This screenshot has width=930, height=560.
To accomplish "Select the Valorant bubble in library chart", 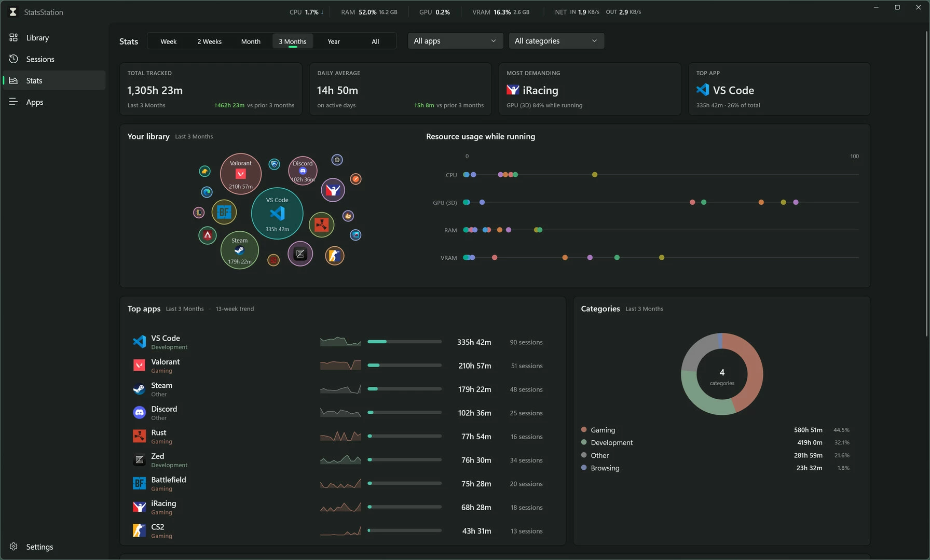I will [x=241, y=174].
